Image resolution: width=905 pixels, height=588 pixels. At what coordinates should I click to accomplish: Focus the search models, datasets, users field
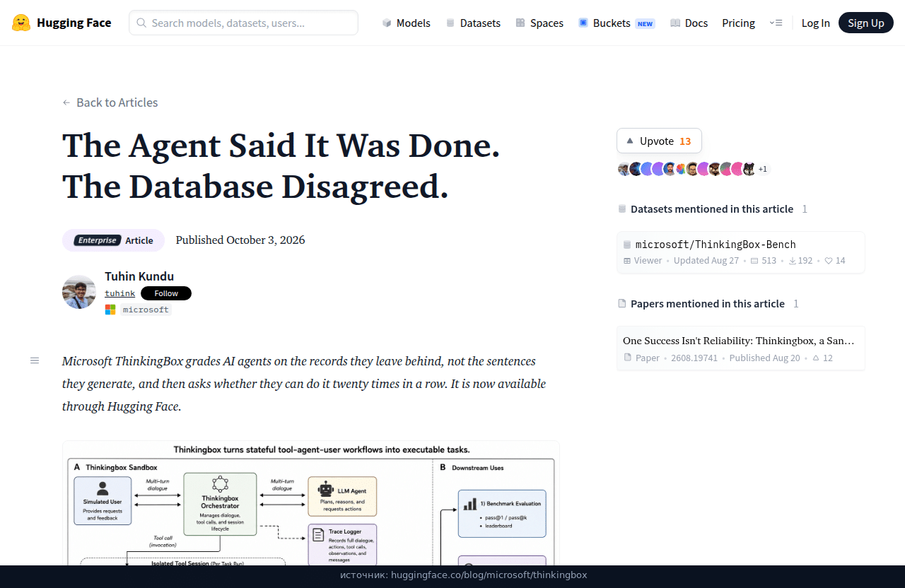243,23
